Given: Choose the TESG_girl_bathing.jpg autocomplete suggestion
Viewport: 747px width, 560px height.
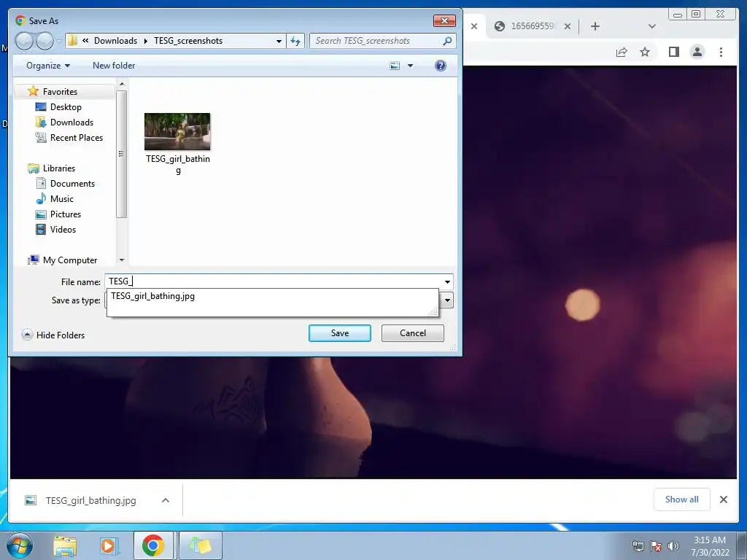Looking at the screenshot, I should tap(152, 296).
